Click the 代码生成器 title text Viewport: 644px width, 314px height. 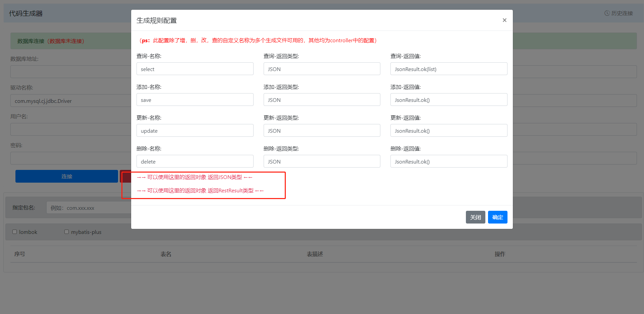point(26,13)
